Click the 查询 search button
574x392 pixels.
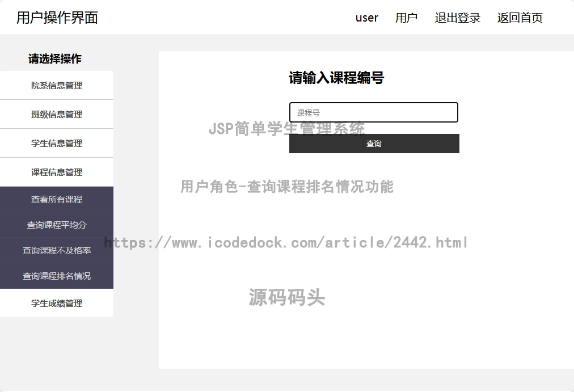(x=374, y=144)
